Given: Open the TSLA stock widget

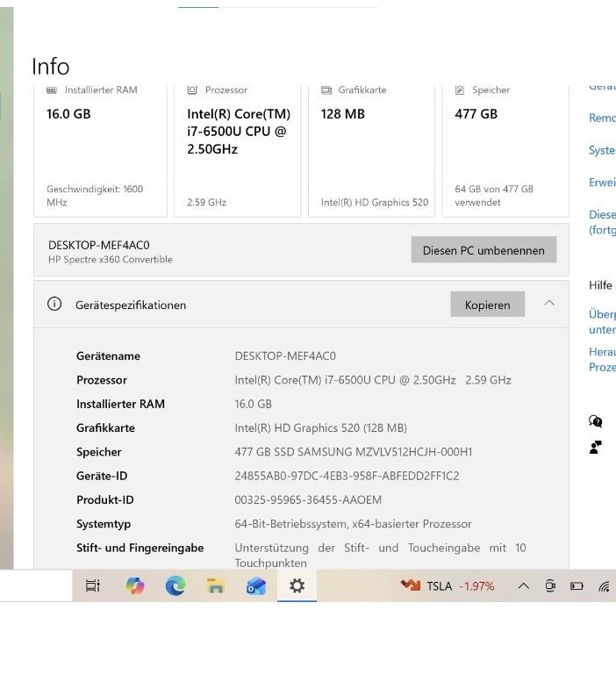Looking at the screenshot, I should (448, 585).
